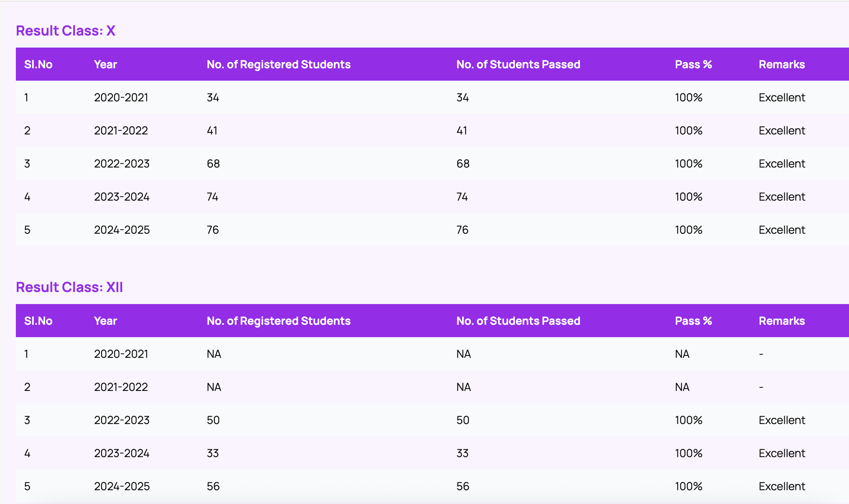The width and height of the screenshot is (849, 504).
Task: Click students passed value 33 in Class XII
Action: [462, 453]
